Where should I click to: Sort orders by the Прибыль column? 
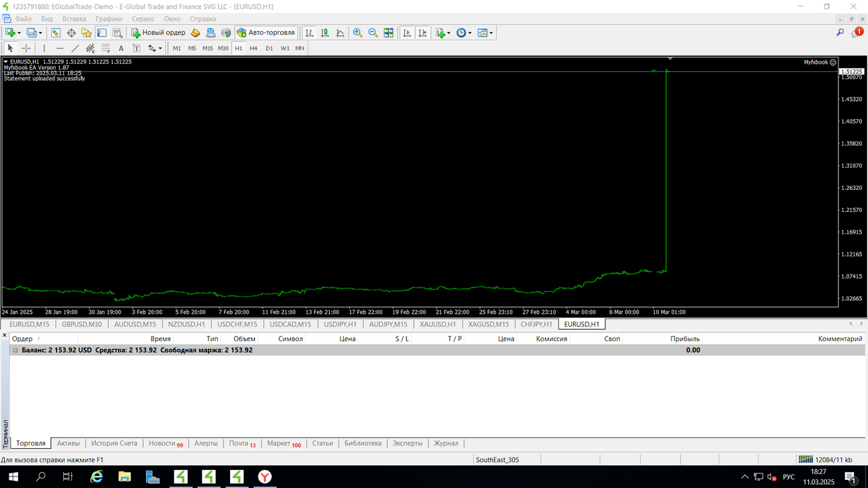click(685, 339)
